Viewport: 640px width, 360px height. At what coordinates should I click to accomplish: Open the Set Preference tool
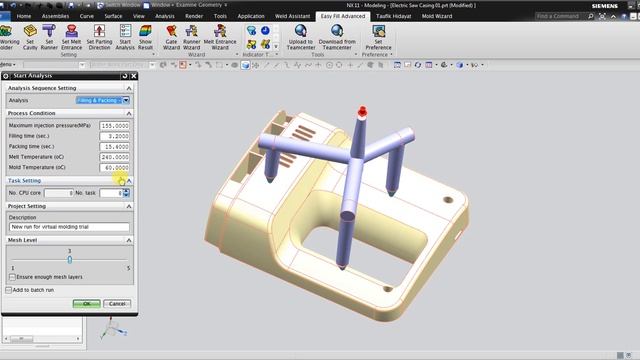378,37
